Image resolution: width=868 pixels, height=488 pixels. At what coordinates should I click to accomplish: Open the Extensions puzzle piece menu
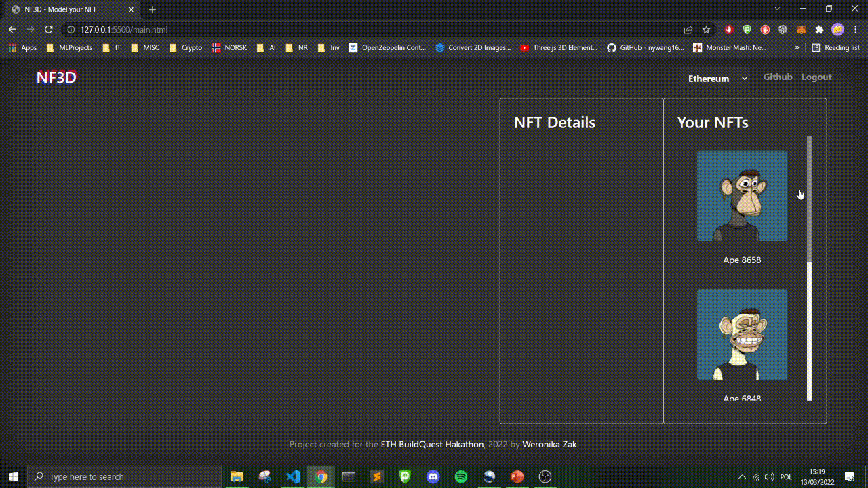tap(819, 30)
